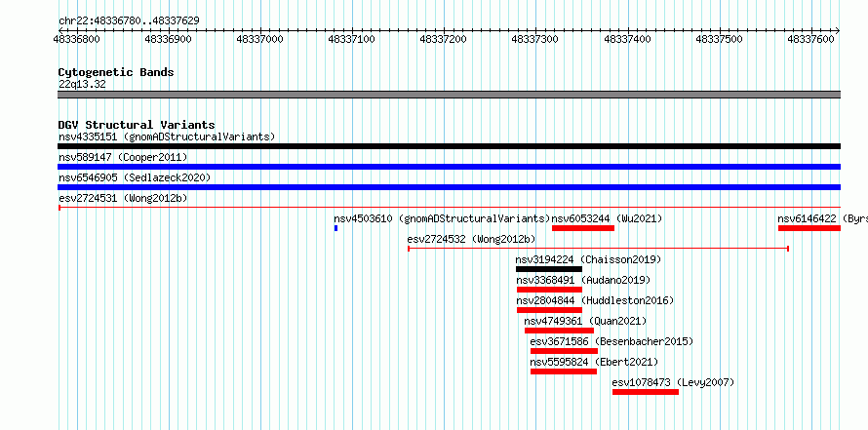Screen dimensions: 868x430
Task: Open the nsv6146422 label at right edge
Action: (822, 218)
